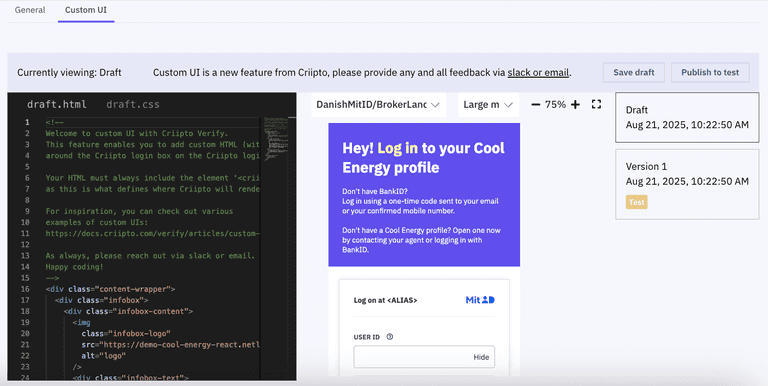
Task: Click line number 1 in gutter
Action: tap(27, 122)
